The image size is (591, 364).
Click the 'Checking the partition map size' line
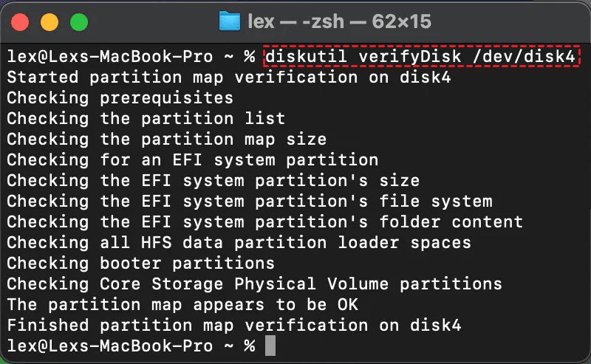166,139
